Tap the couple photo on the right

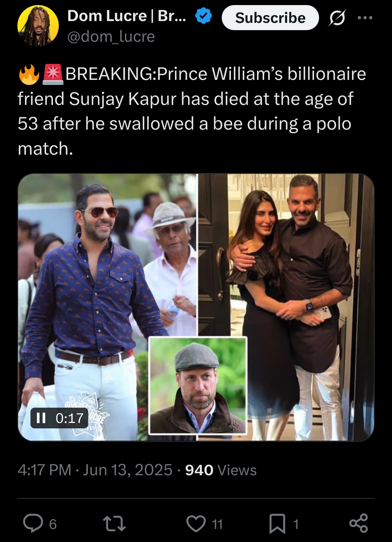click(286, 307)
